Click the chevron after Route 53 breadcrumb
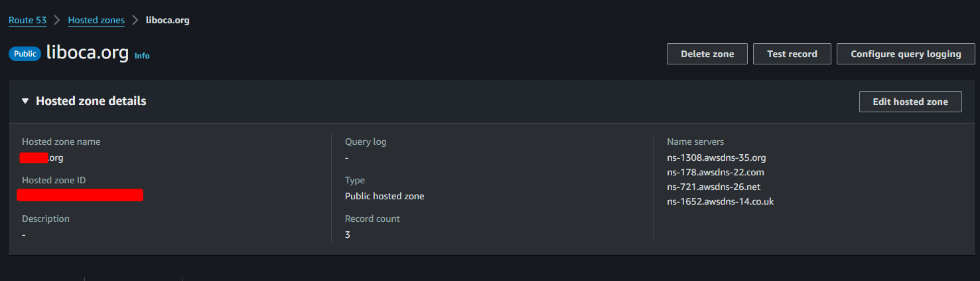980x281 pixels. click(x=57, y=20)
